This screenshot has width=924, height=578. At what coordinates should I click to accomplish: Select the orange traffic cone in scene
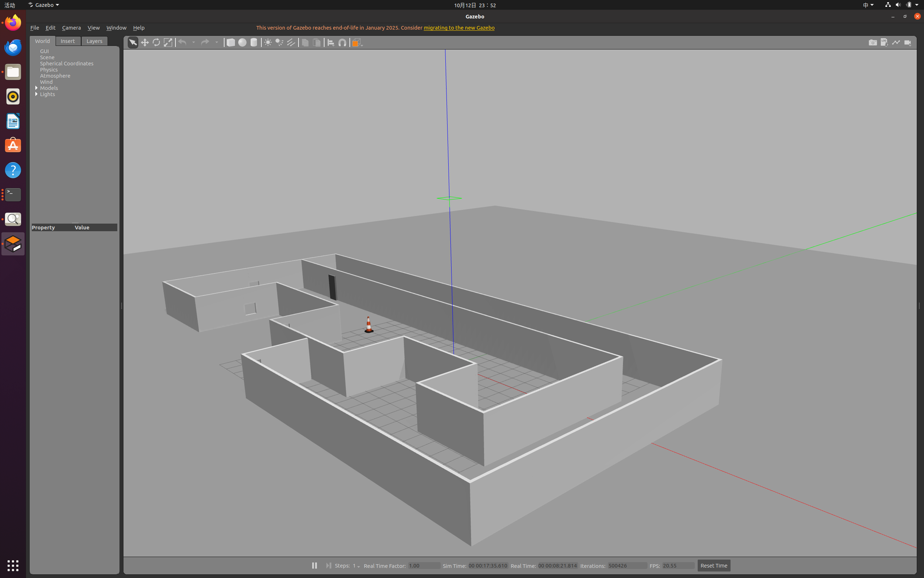click(x=369, y=325)
